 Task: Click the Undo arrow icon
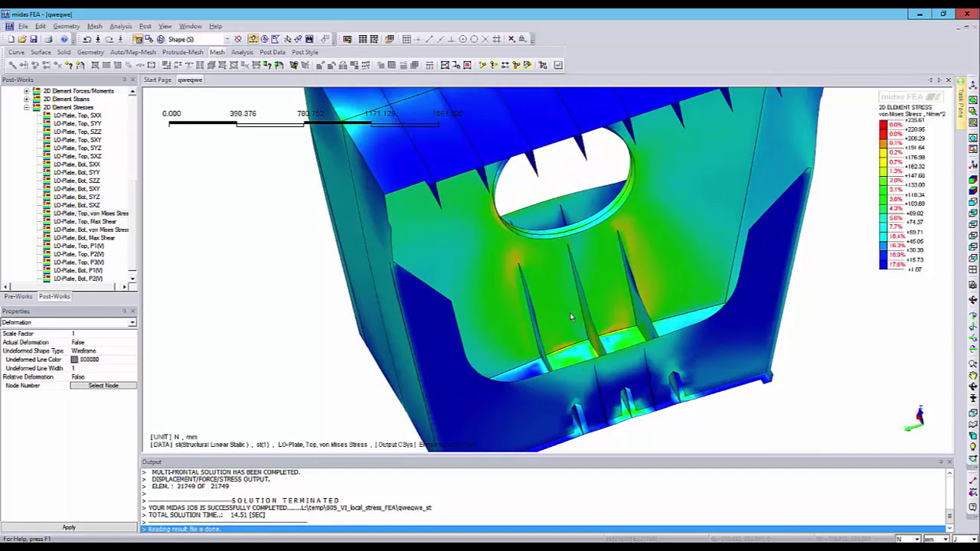pos(87,39)
